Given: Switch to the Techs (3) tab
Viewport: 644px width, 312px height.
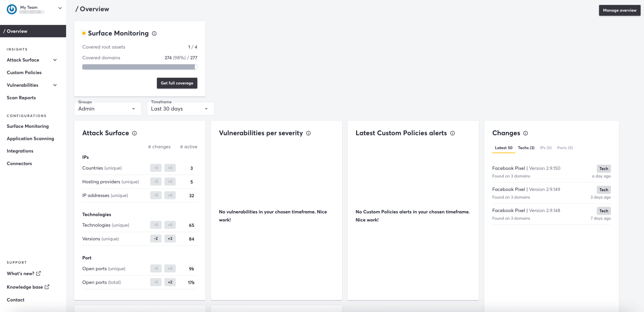Looking at the screenshot, I should 526,148.
